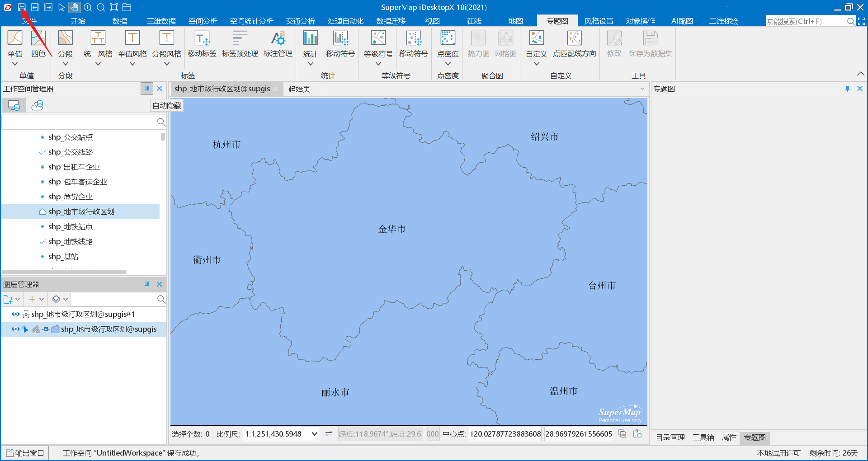Toggle auto-hide pin of 图层管理器 panel
This screenshot has width=868, height=461.
[x=147, y=284]
